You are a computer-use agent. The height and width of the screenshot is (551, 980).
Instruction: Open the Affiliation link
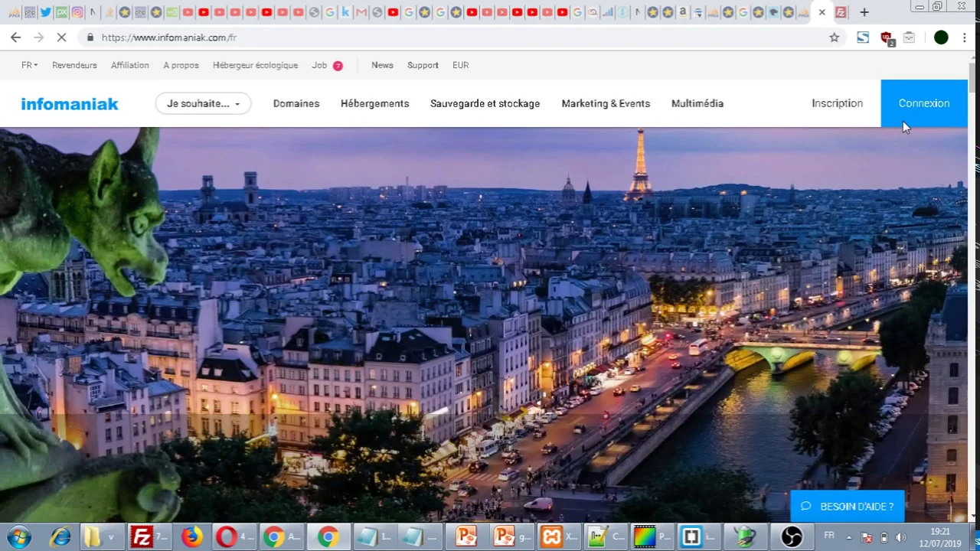coord(130,65)
